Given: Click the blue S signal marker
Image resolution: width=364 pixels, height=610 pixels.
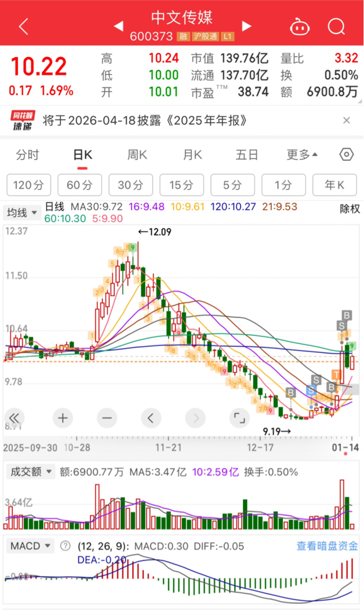Looking at the screenshot, I should pyautogui.click(x=311, y=391).
